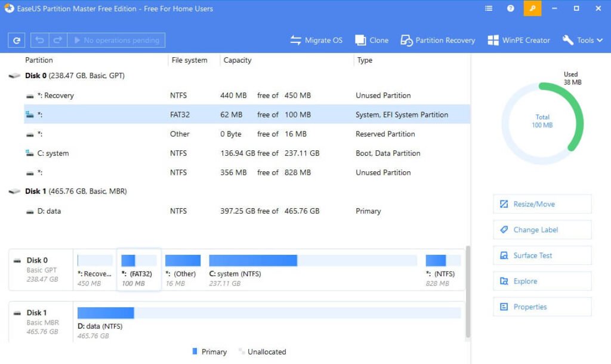
Task: Click the Disk 1 drive icon in list
Action: (x=14, y=192)
